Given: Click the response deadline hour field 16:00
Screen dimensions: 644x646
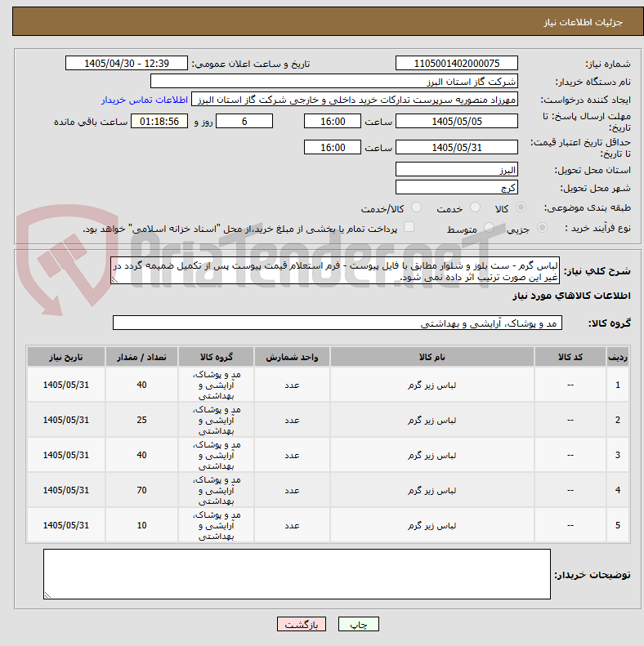Looking at the screenshot, I should pos(333,121).
